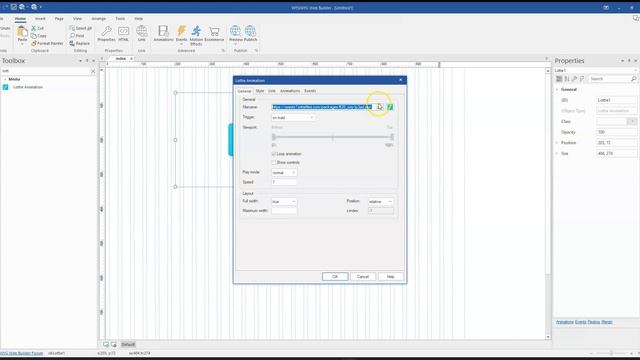Open the Position dropdown set to relative

380,202
